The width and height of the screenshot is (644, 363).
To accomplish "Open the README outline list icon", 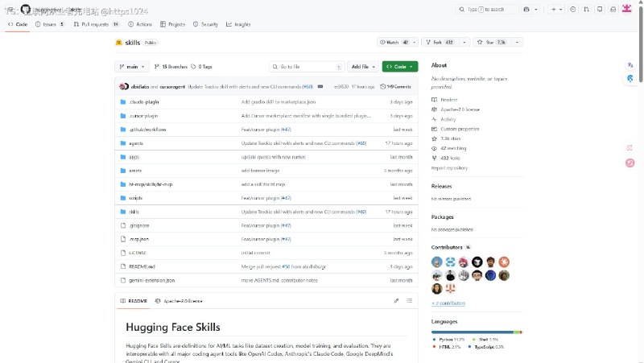I will [x=410, y=300].
